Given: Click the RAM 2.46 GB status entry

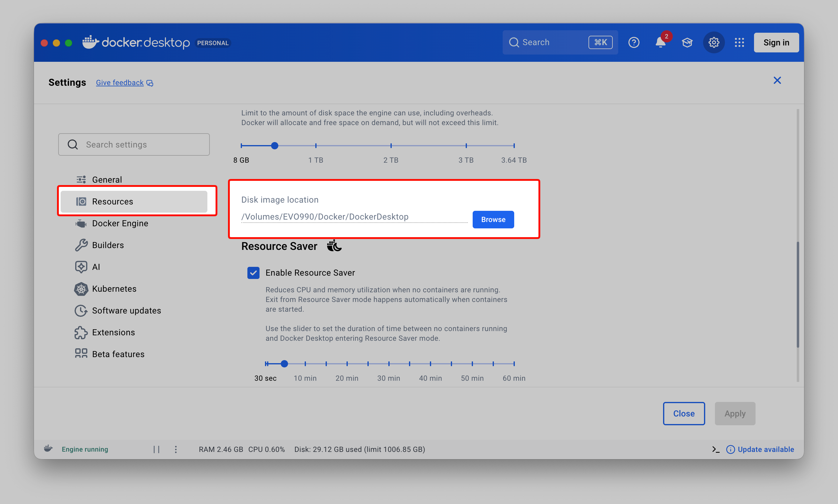Looking at the screenshot, I should (x=221, y=449).
